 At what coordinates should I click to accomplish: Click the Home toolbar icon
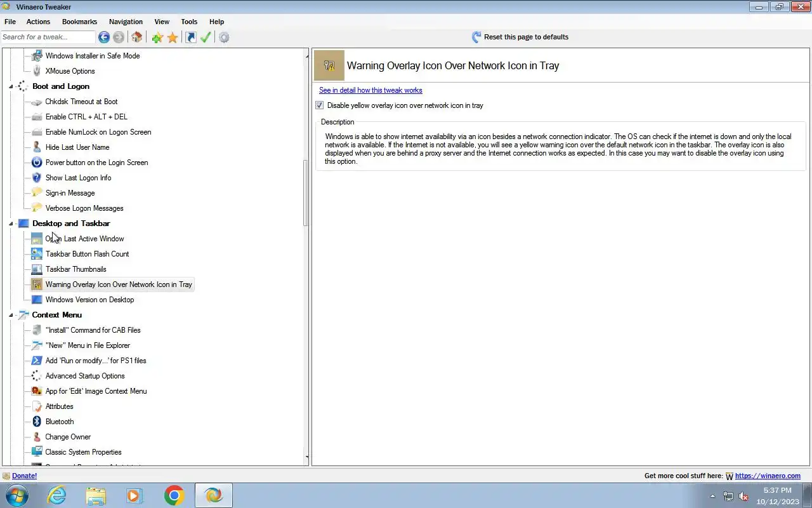click(136, 37)
